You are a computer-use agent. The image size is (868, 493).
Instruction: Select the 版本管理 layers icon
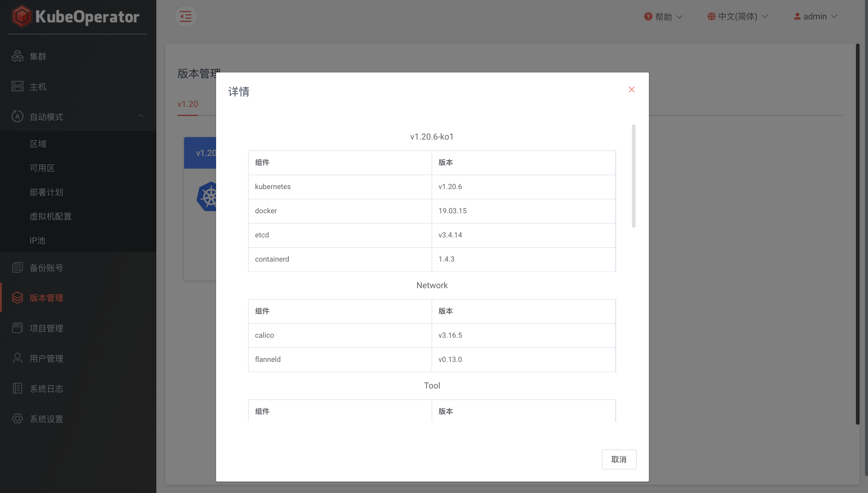point(18,298)
